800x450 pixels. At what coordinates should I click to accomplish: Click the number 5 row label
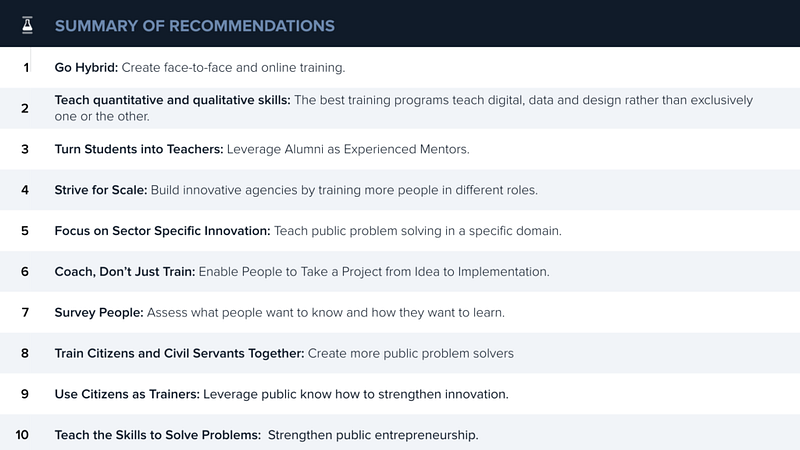[25, 231]
